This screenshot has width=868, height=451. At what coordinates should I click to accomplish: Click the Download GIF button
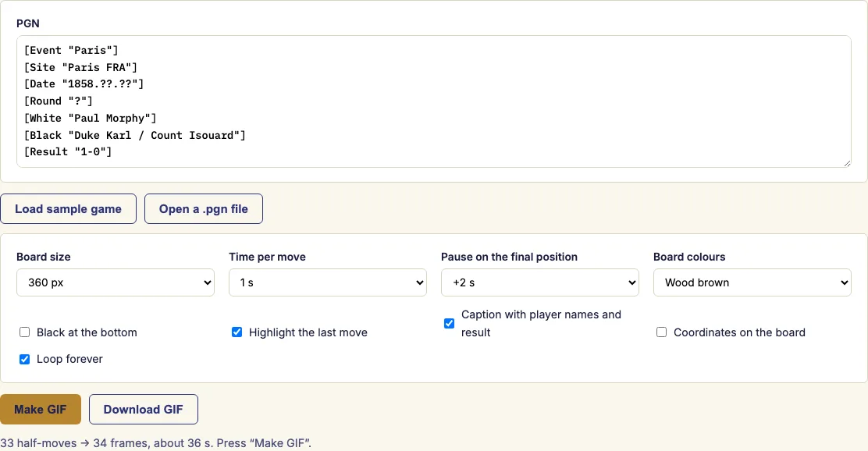click(144, 409)
